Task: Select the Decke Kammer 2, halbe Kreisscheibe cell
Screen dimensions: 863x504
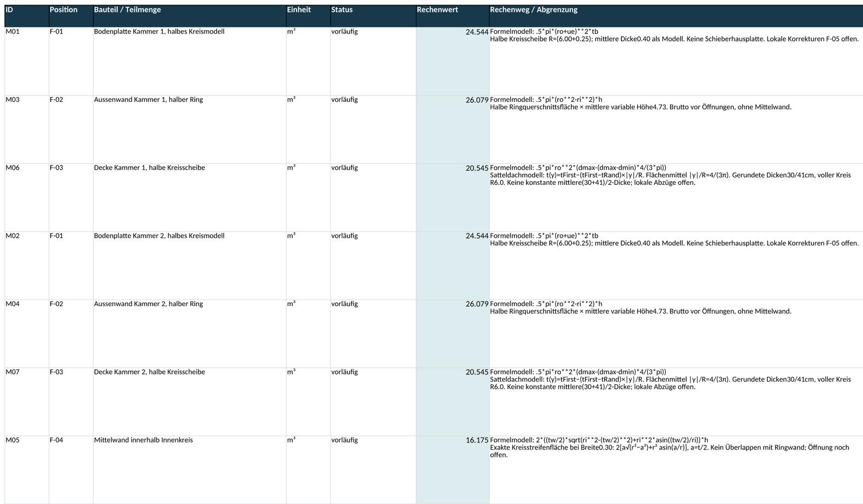Action: coord(189,402)
